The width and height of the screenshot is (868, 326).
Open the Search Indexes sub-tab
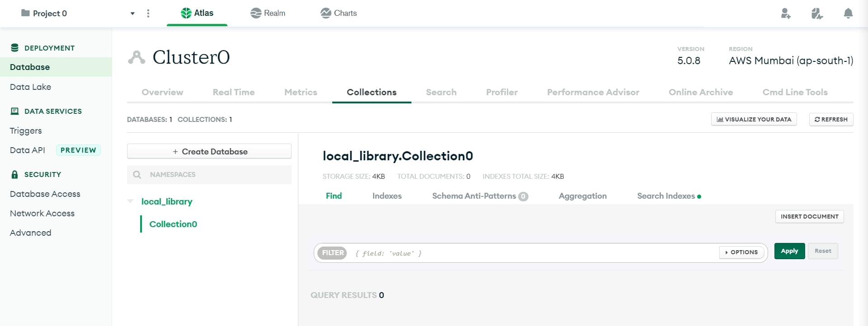[x=669, y=196]
